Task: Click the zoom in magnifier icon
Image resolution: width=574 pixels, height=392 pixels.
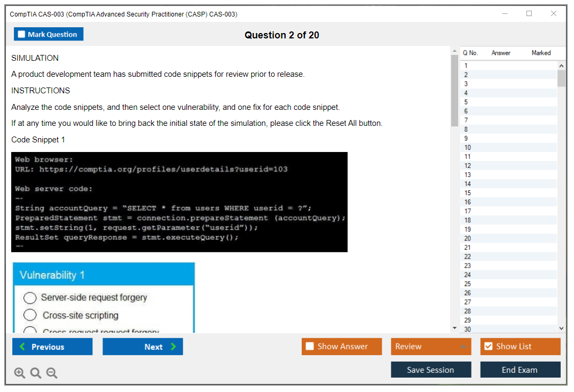Action: 20,373
